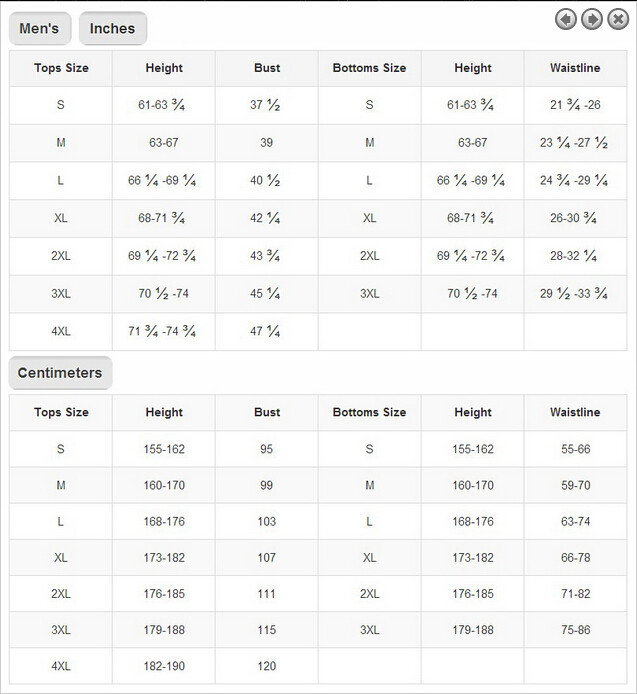Click the previous arrow icon
637x694 pixels.
click(x=566, y=19)
